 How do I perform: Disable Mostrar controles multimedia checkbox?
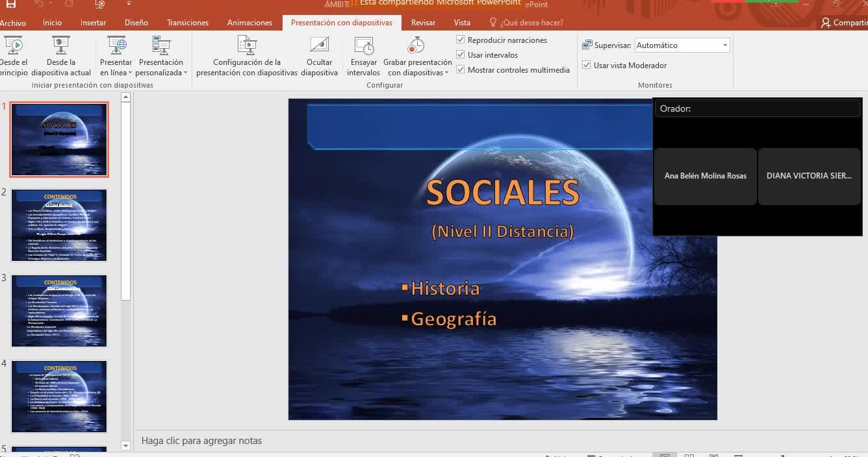tap(461, 70)
